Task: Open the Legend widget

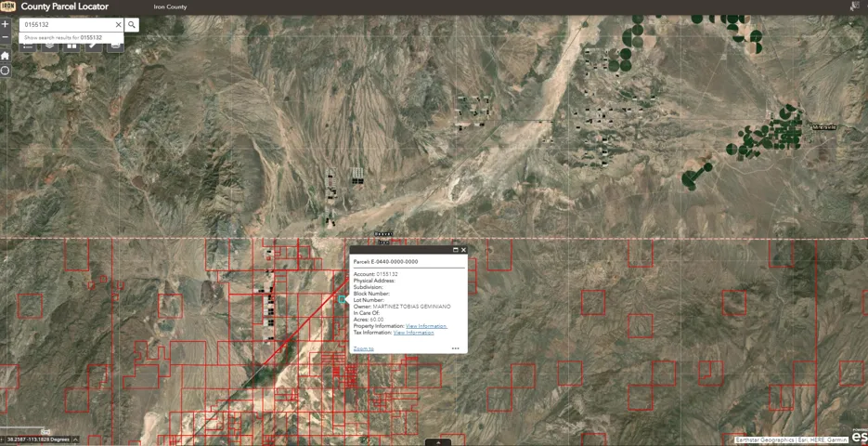Action: click(x=28, y=46)
